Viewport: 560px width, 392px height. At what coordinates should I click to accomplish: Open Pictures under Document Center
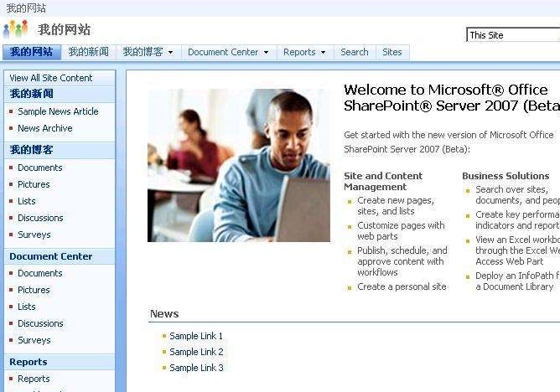pos(34,290)
